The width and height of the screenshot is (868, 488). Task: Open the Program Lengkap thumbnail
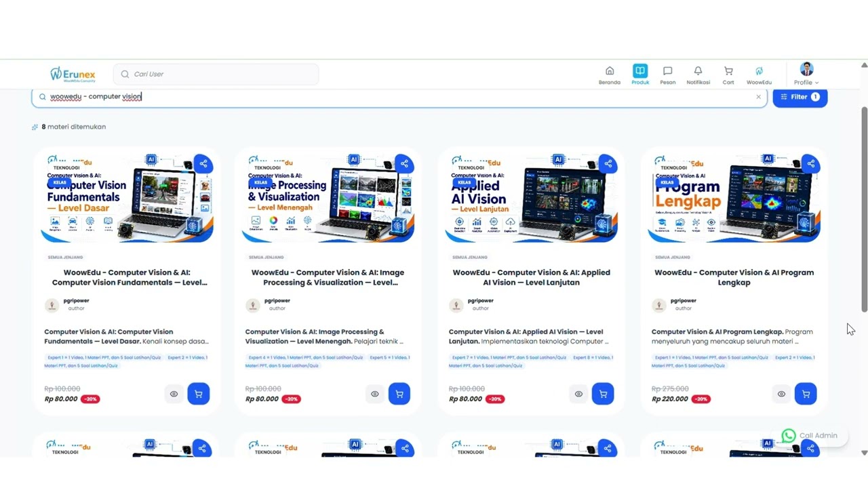coord(734,198)
